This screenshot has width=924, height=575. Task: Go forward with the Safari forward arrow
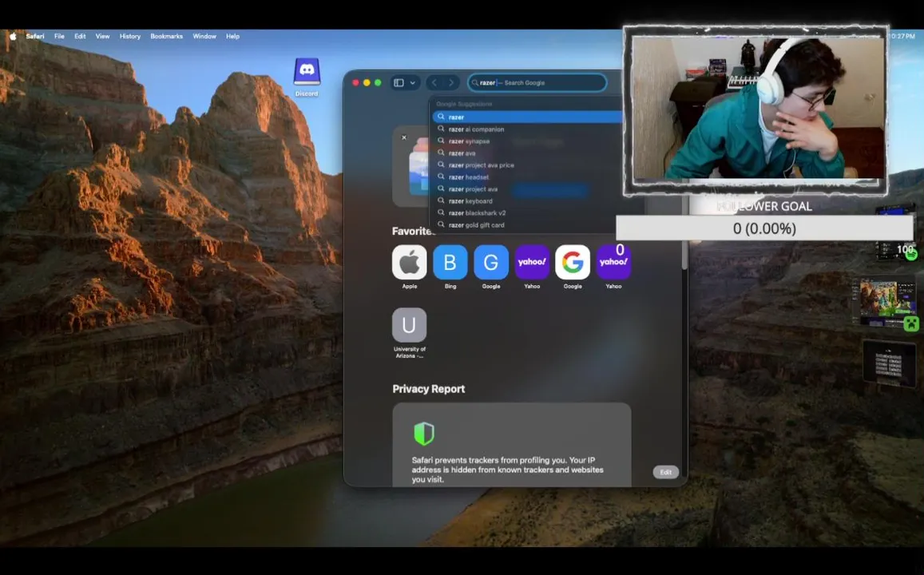pos(450,83)
